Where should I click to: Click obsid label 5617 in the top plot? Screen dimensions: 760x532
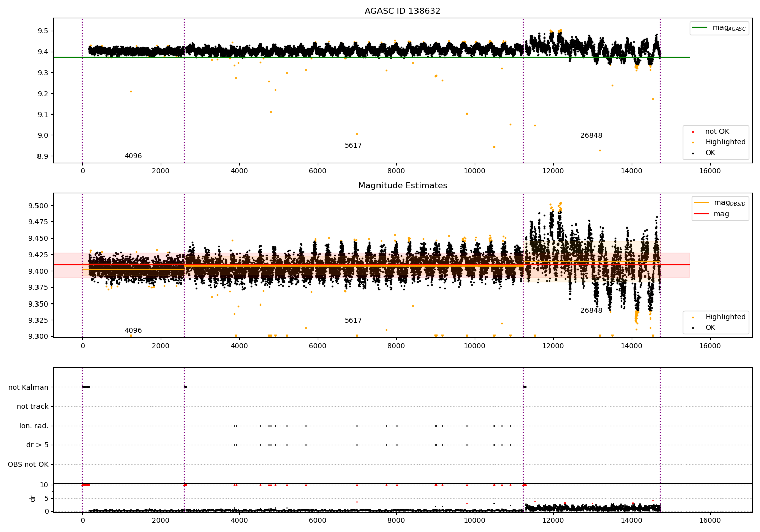[353, 146]
